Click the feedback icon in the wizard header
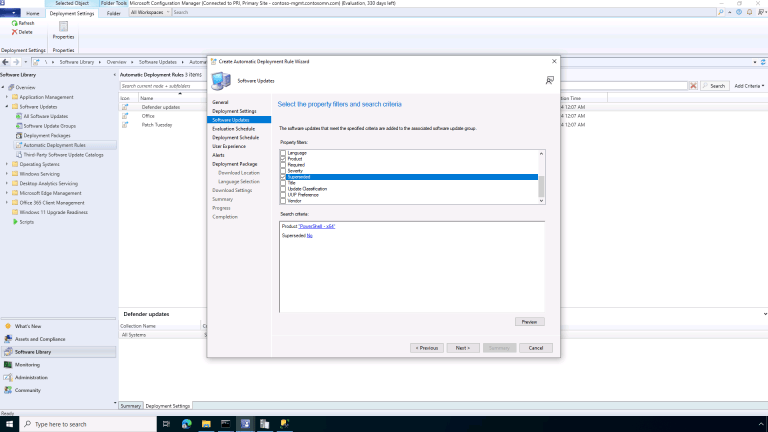The height and width of the screenshot is (432, 768). coord(550,80)
